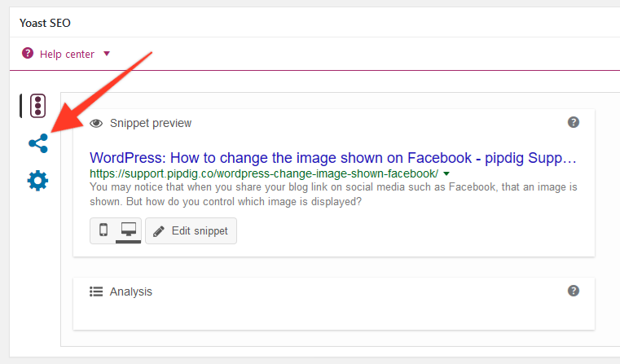Click the Analysis section help question icon
Image resolution: width=620 pixels, height=364 pixels.
(x=574, y=291)
